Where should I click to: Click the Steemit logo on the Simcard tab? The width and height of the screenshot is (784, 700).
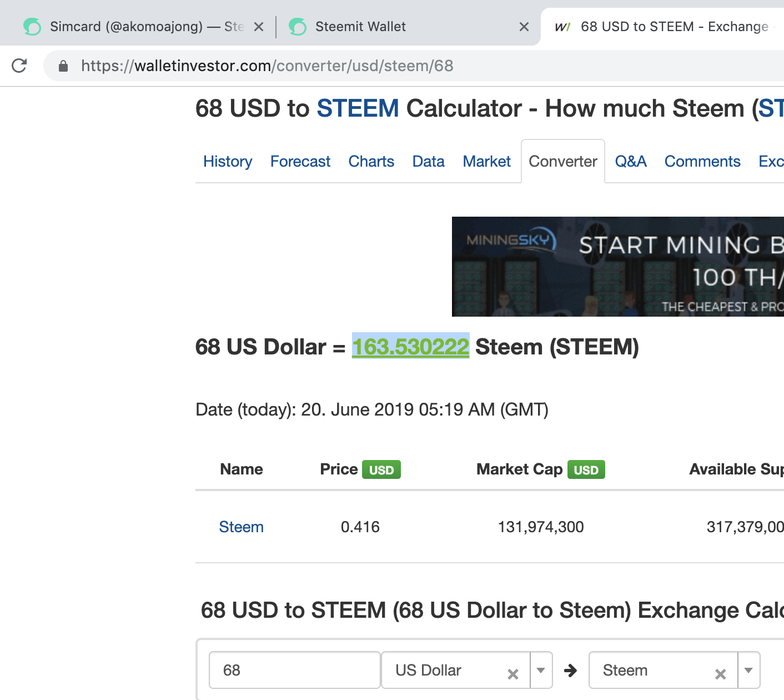[32, 27]
